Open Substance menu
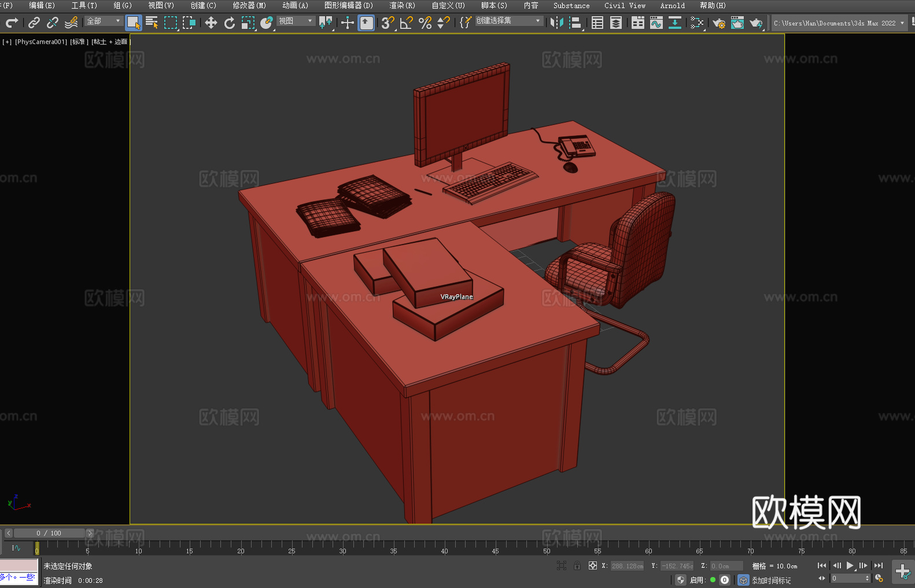Screen dimensions: 915x588 (x=571, y=5)
